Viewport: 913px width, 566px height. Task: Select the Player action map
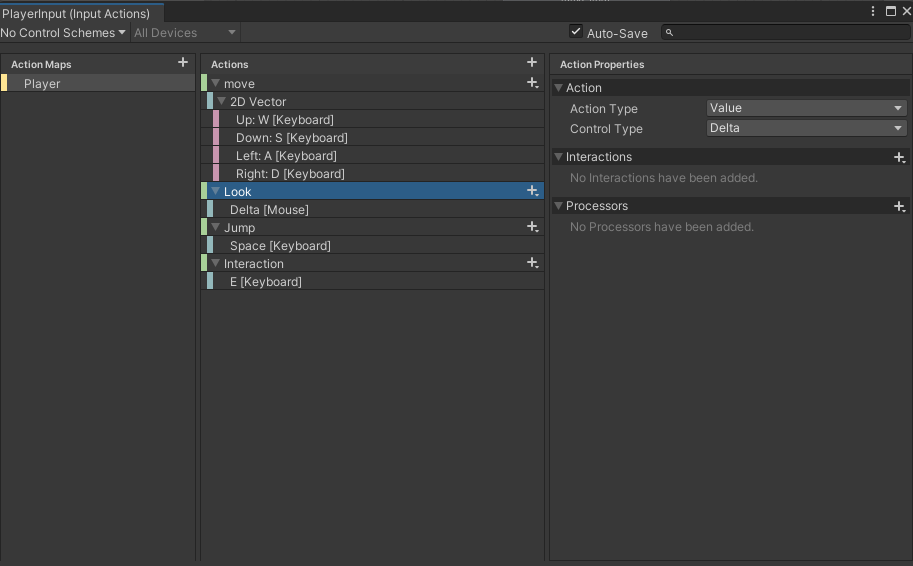coord(42,84)
